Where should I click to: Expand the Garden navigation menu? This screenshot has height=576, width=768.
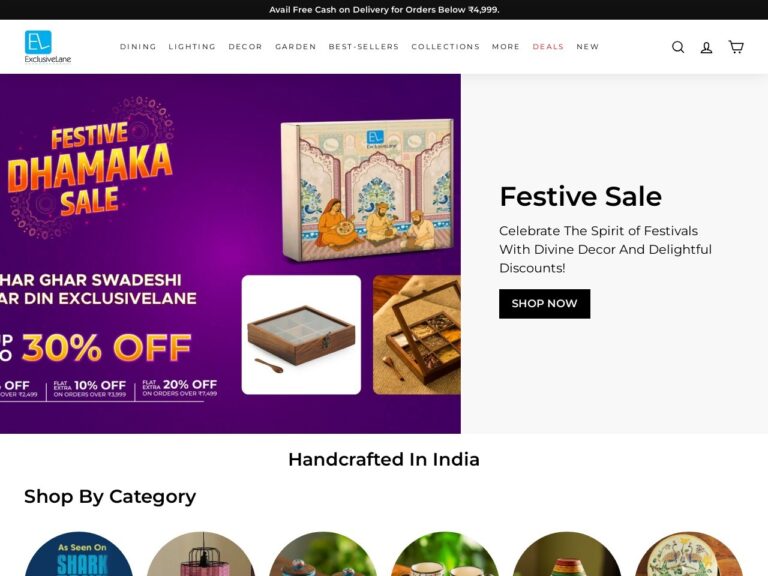pyautogui.click(x=296, y=47)
